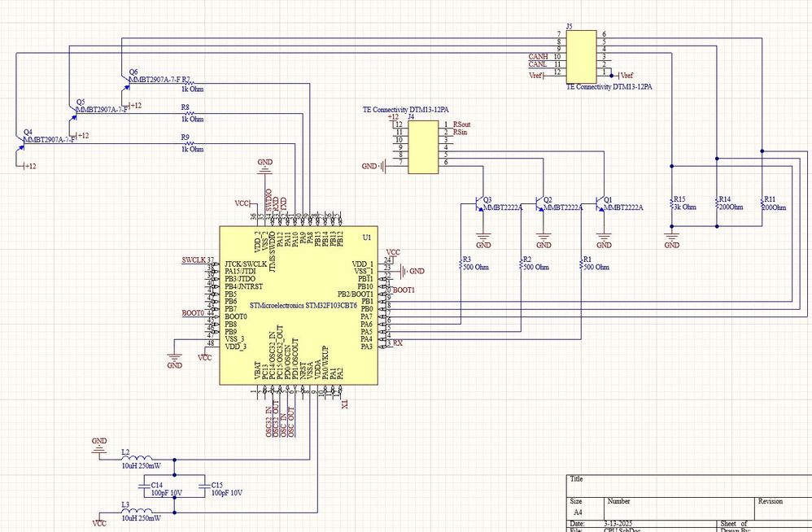Click the BOOT1 net label
Image resolution: width=812 pixels, height=532 pixels.
point(404,290)
